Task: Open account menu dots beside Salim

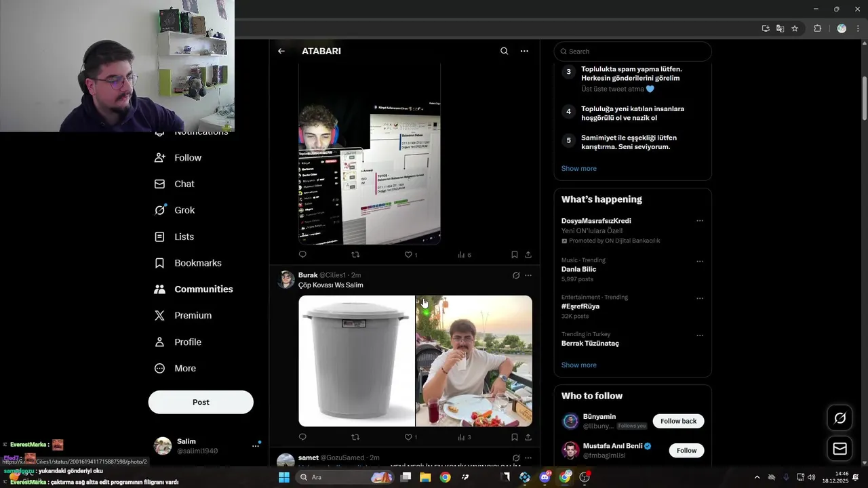Action: pyautogui.click(x=256, y=445)
